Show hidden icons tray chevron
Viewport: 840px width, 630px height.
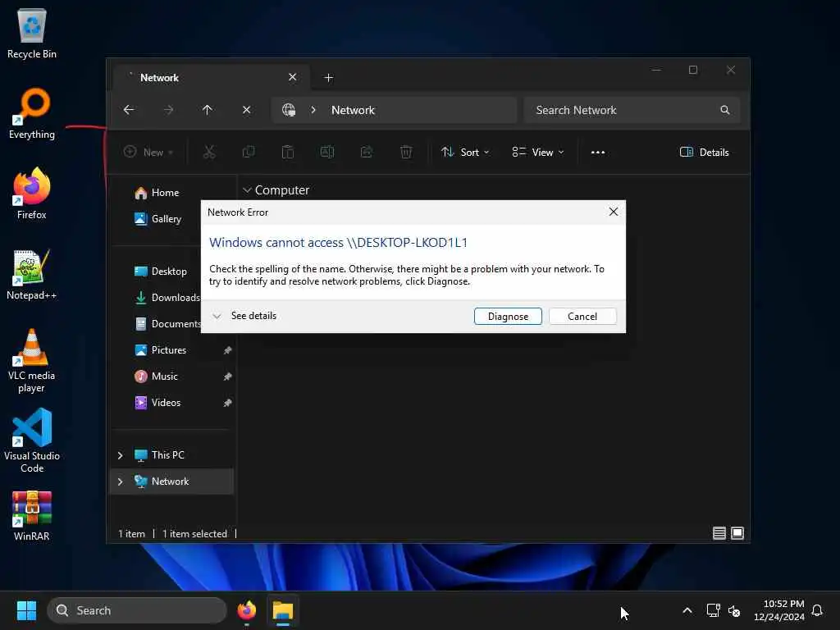tap(687, 610)
